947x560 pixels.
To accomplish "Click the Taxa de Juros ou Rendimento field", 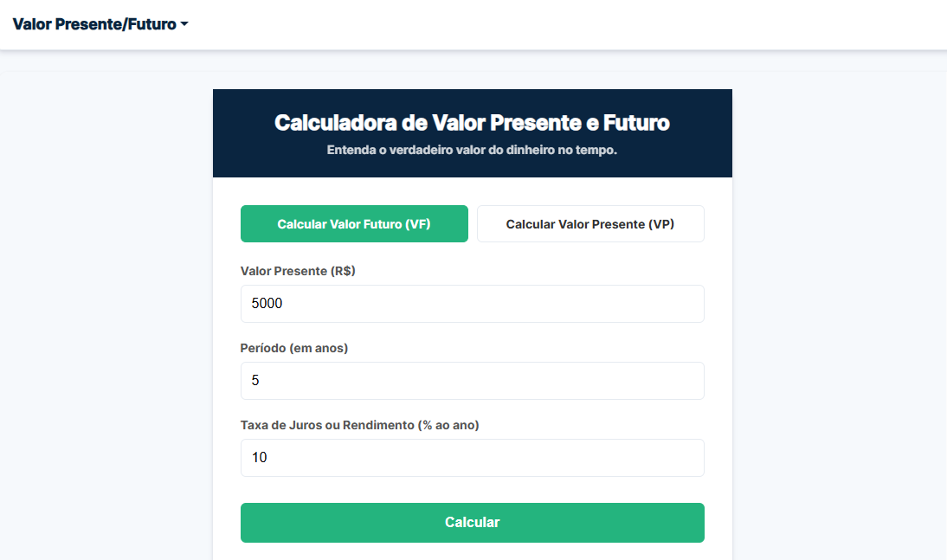I will 472,458.
